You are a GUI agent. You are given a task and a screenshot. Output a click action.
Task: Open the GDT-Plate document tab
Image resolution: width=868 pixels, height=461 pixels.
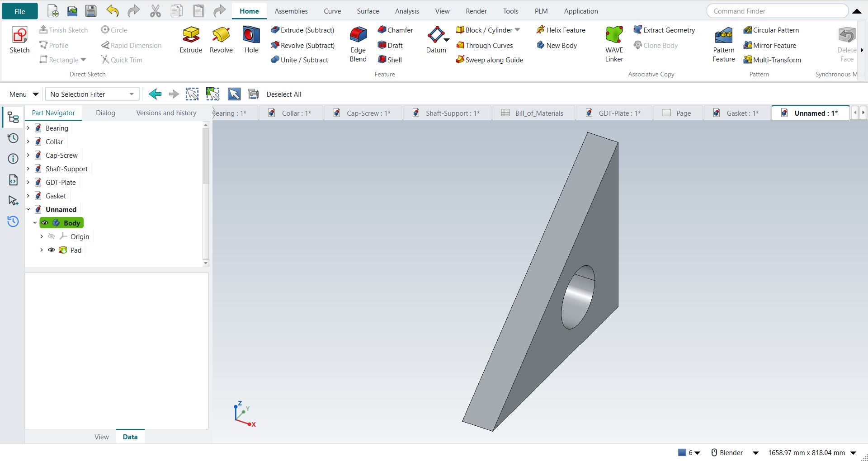tap(614, 113)
